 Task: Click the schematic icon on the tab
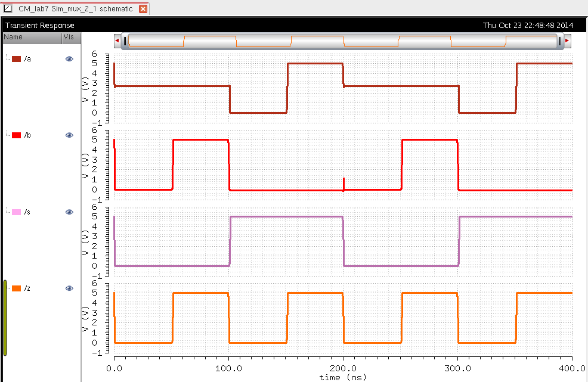pyautogui.click(x=8, y=9)
